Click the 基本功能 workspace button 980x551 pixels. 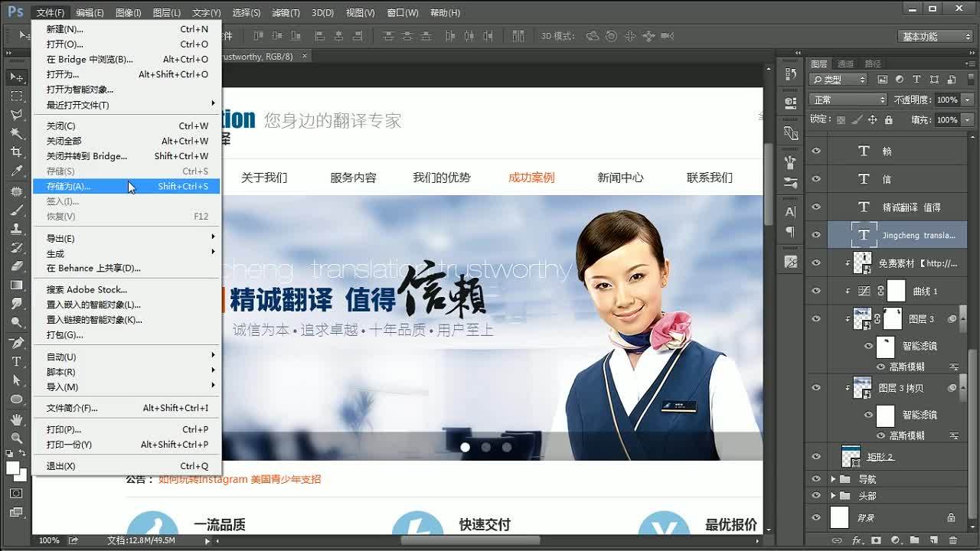coord(934,35)
